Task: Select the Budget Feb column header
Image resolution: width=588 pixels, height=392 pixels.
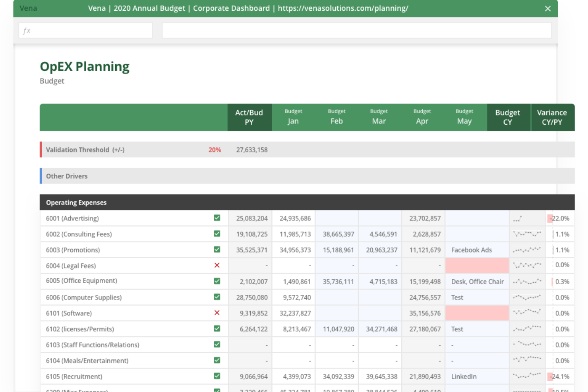Action: point(337,117)
